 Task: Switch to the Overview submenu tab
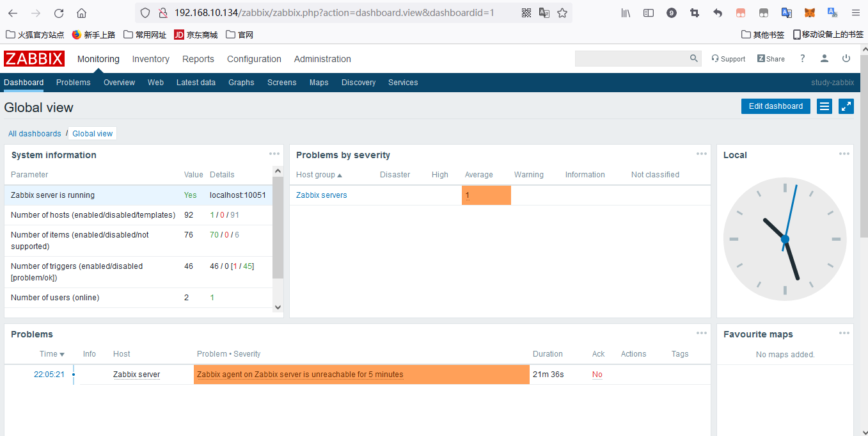pyautogui.click(x=120, y=83)
